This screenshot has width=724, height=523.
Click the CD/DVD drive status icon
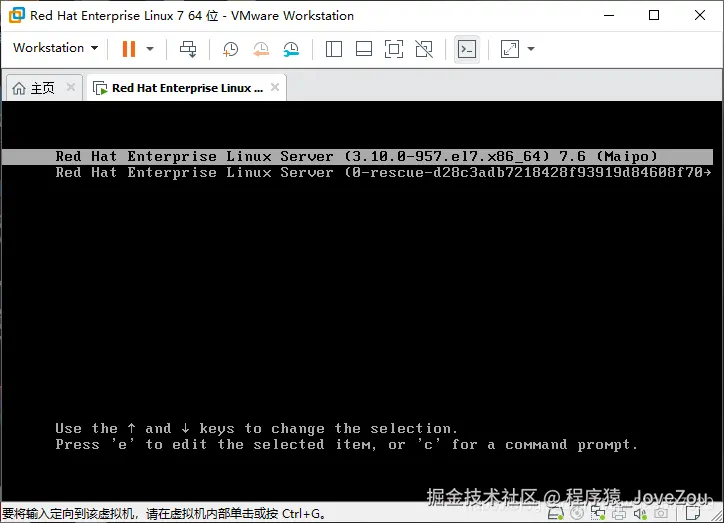(577, 513)
